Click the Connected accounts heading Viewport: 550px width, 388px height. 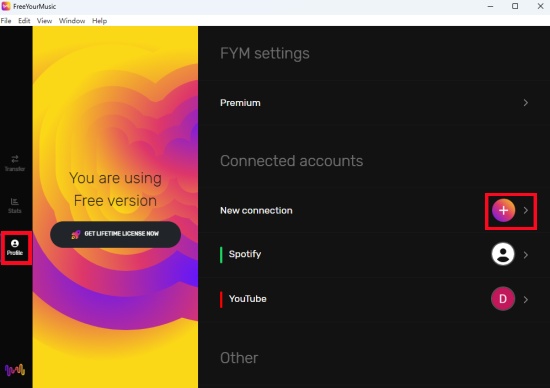pyautogui.click(x=291, y=161)
